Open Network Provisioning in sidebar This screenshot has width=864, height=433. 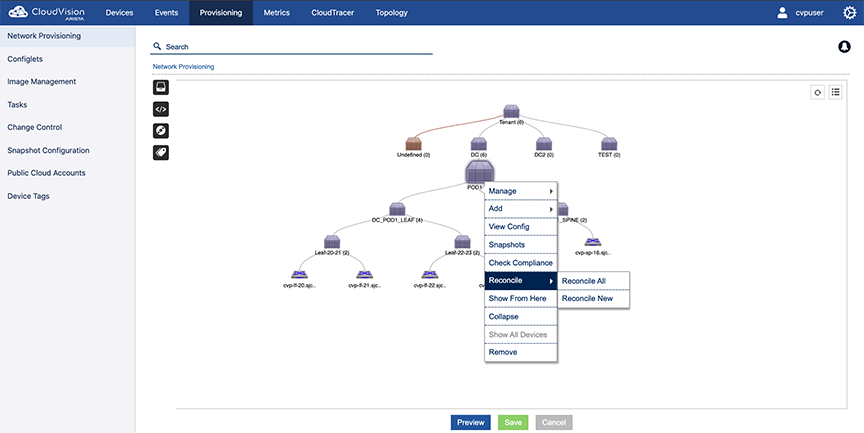point(67,36)
